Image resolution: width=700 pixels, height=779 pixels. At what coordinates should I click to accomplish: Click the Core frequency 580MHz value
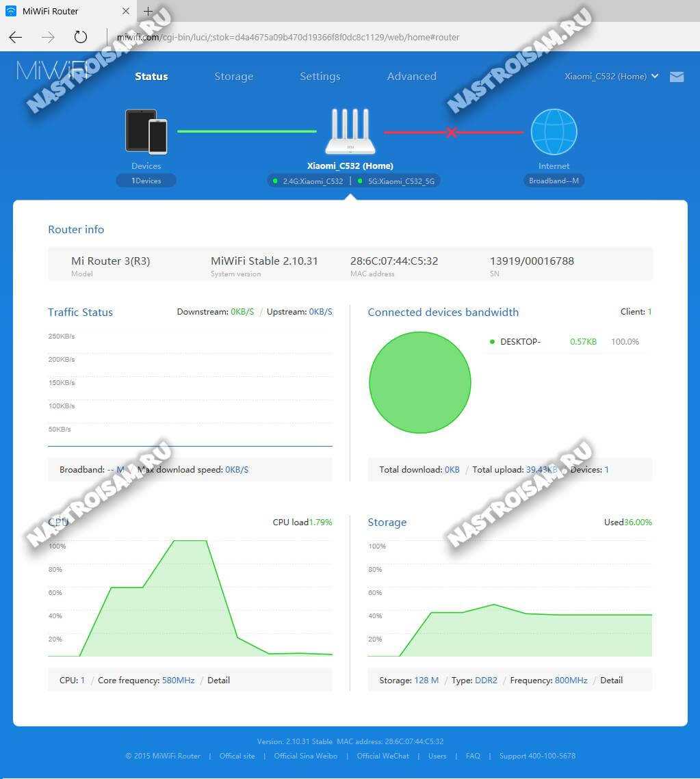coord(178,680)
